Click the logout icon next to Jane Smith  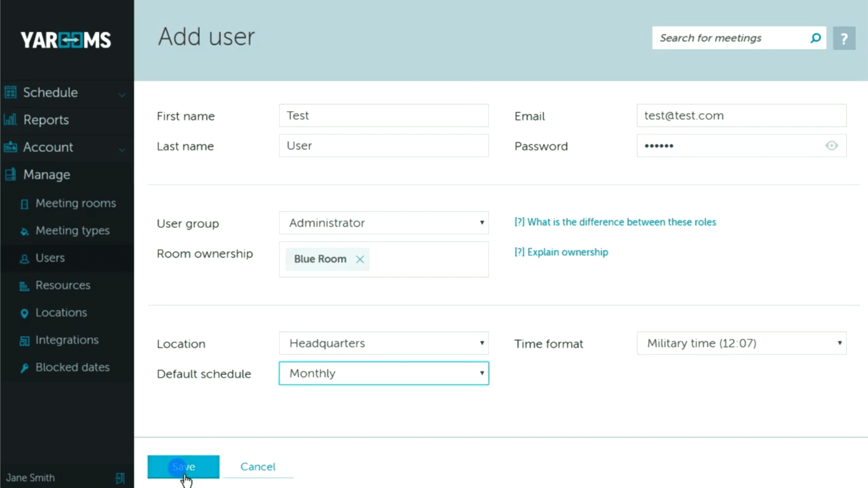click(120, 478)
